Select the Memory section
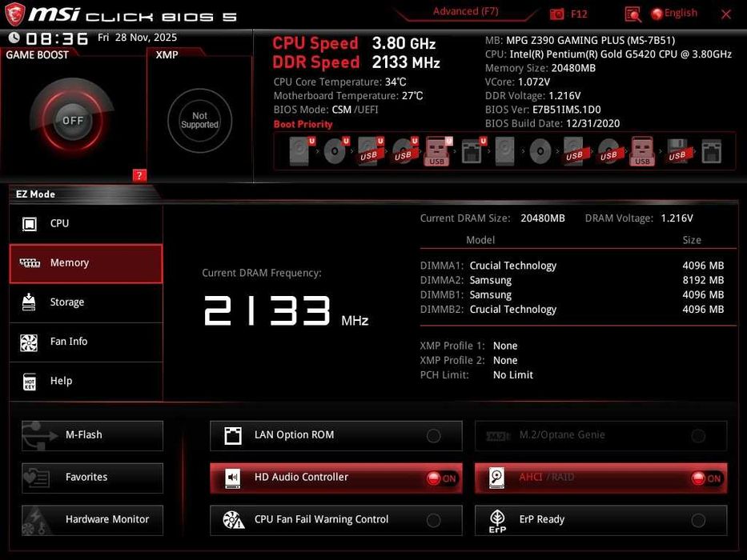This screenshot has width=747, height=560. [x=86, y=263]
